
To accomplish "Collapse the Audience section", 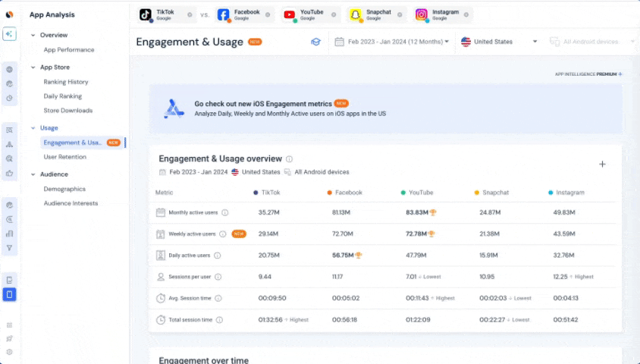I will (x=33, y=174).
